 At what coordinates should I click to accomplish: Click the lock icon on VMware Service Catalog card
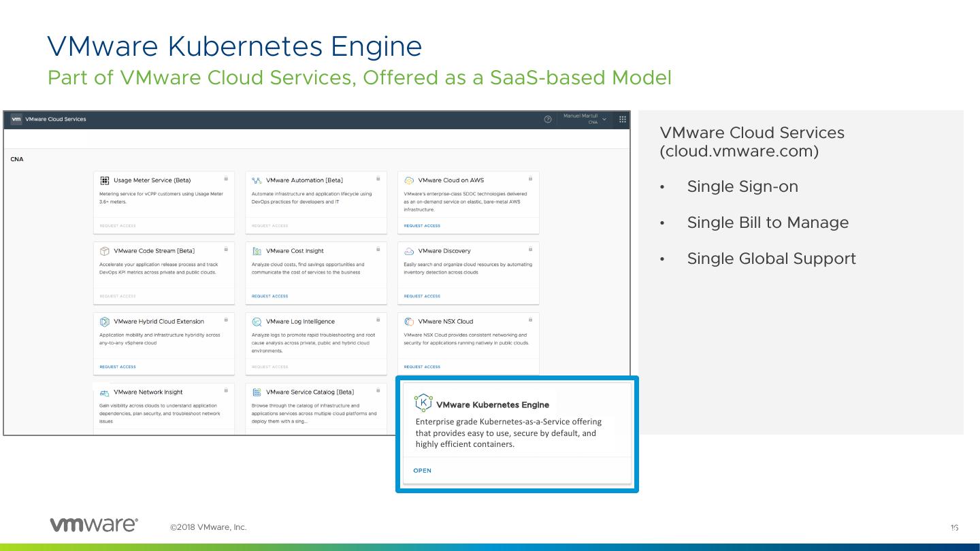click(378, 390)
